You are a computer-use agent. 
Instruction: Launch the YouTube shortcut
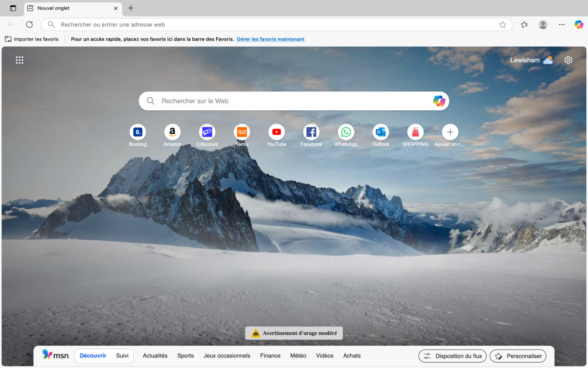point(276,132)
